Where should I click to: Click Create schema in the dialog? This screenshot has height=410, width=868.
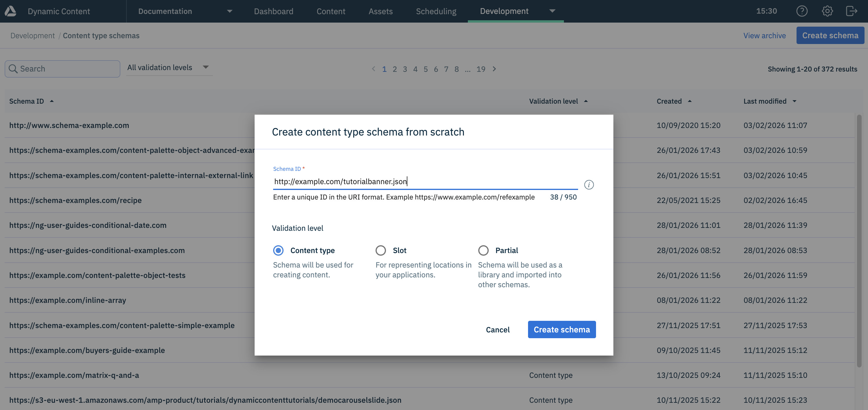click(x=562, y=330)
